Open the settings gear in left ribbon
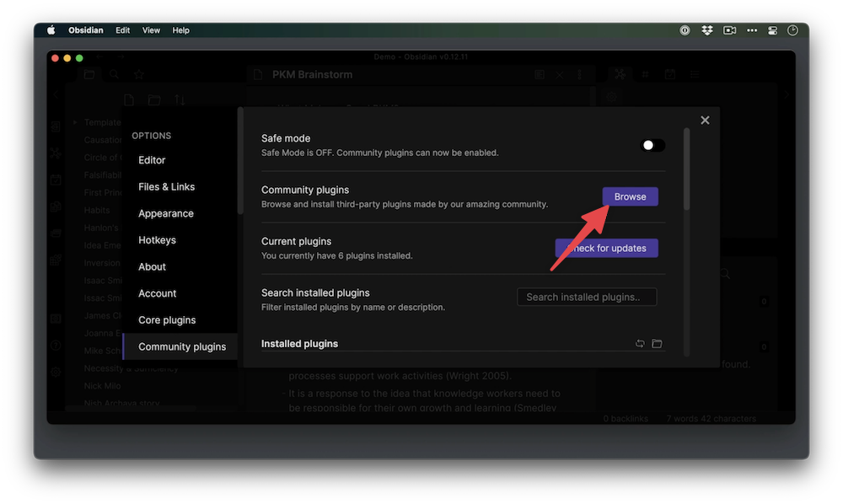 pos(56,372)
